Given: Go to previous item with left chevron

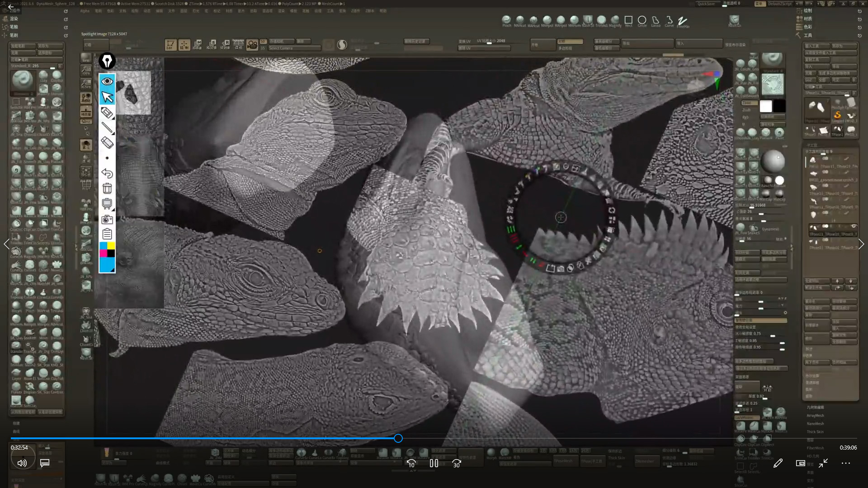Looking at the screenshot, I should click(x=6, y=244).
